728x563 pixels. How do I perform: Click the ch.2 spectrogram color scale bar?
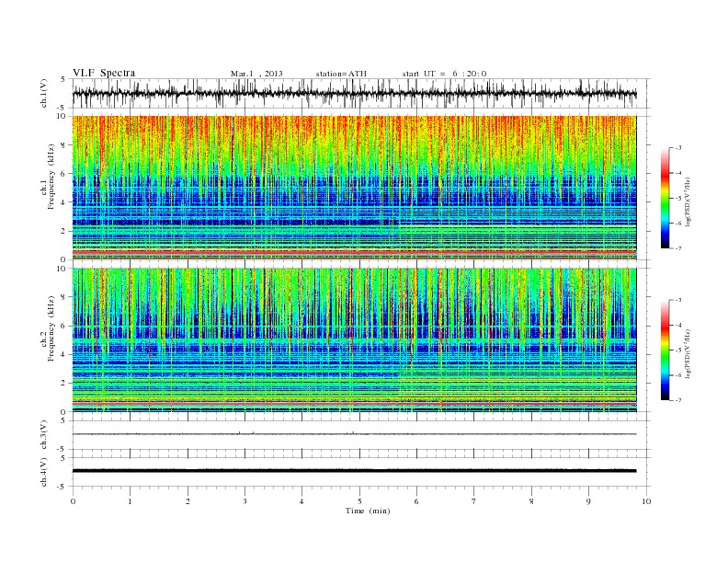point(665,350)
